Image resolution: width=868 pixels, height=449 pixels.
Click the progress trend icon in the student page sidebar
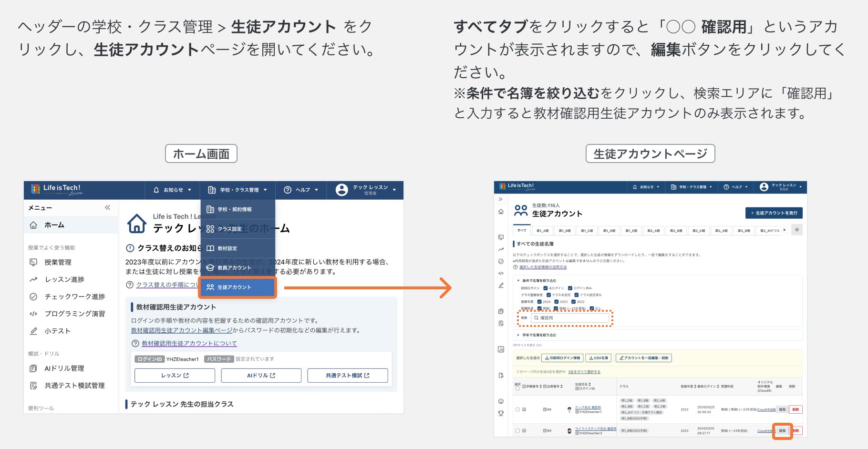pos(501,249)
